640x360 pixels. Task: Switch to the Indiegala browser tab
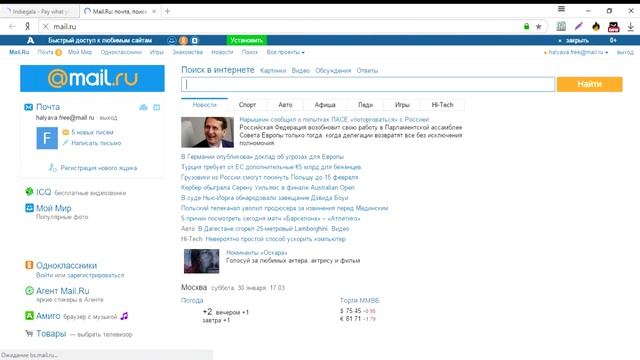(x=40, y=11)
